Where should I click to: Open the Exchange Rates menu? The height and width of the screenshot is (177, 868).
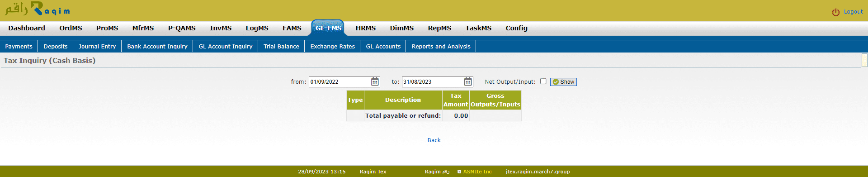332,46
